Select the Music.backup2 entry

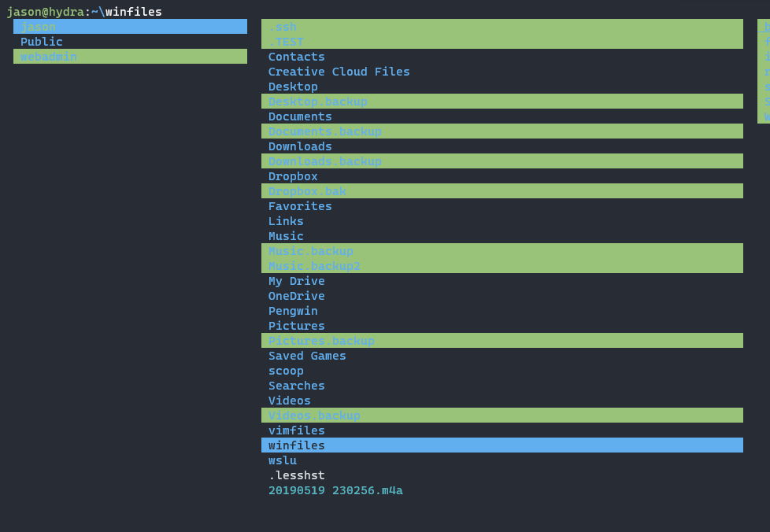[314, 266]
